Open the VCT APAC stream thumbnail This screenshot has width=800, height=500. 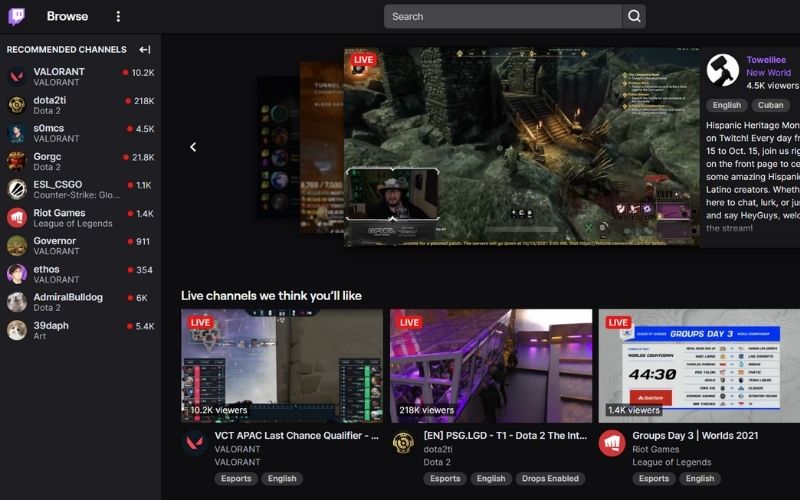[x=282, y=366]
